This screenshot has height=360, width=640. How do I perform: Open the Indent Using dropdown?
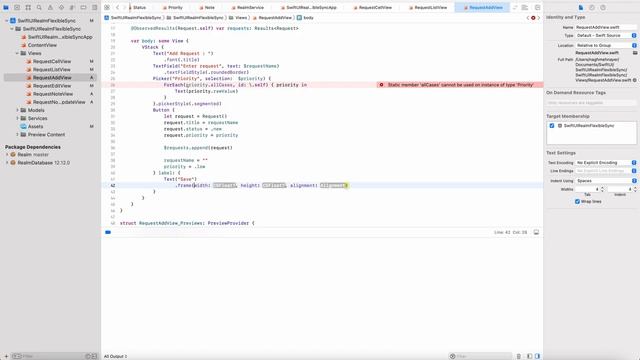pyautogui.click(x=606, y=180)
